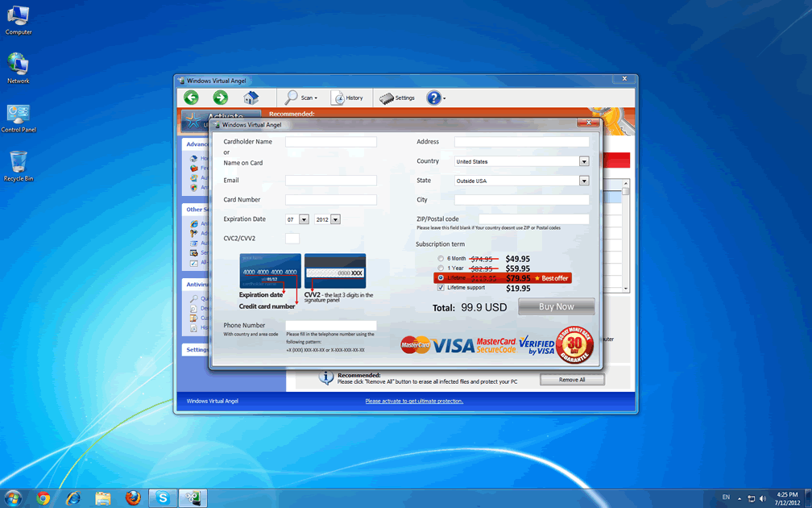Click the 'Please activate' protection link

click(x=414, y=401)
